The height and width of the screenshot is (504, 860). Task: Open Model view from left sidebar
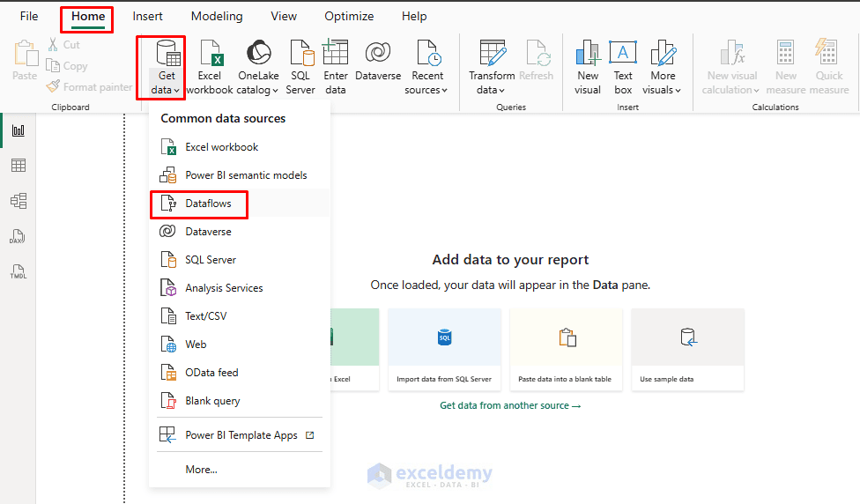19,201
